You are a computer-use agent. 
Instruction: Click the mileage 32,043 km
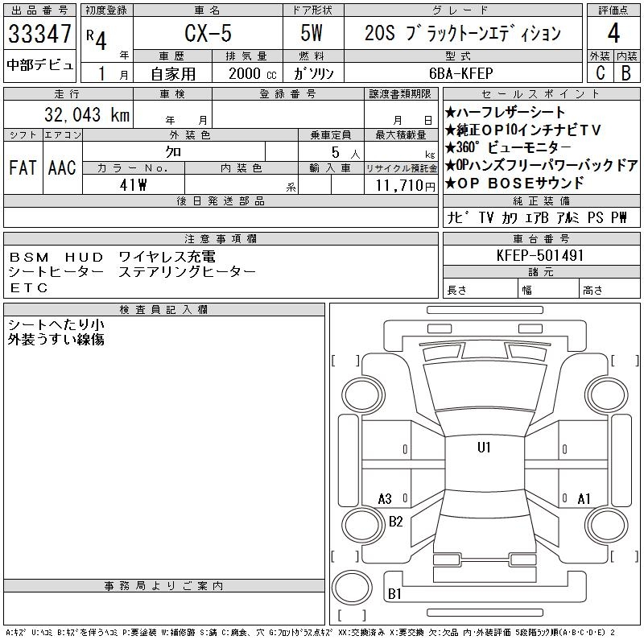pos(87,115)
